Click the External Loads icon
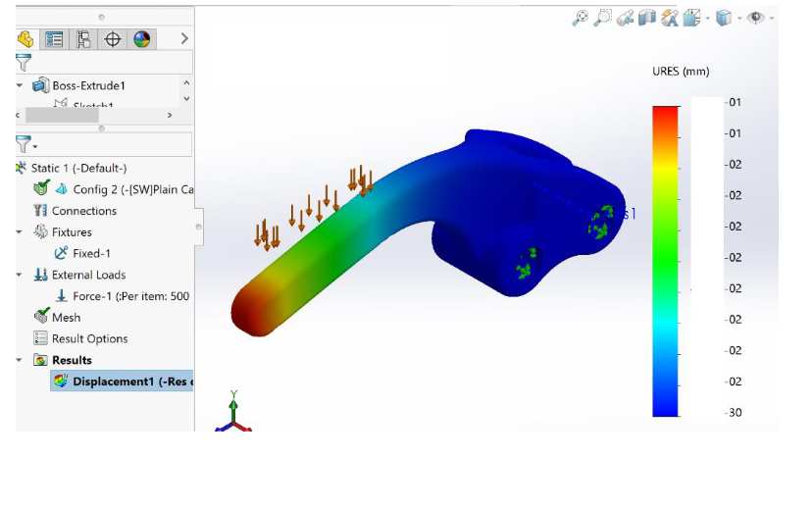The width and height of the screenshot is (812, 508). (x=40, y=275)
